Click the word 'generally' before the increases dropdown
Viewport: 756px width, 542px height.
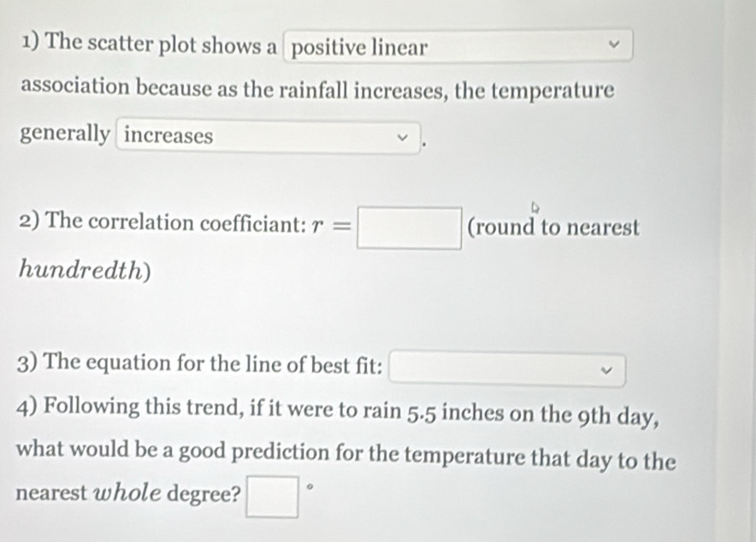click(65, 133)
